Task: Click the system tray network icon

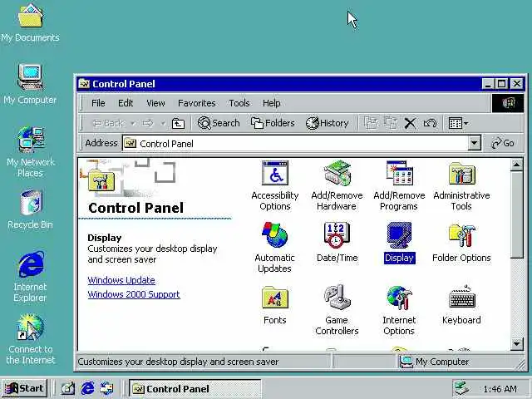Action: pyautogui.click(x=462, y=388)
